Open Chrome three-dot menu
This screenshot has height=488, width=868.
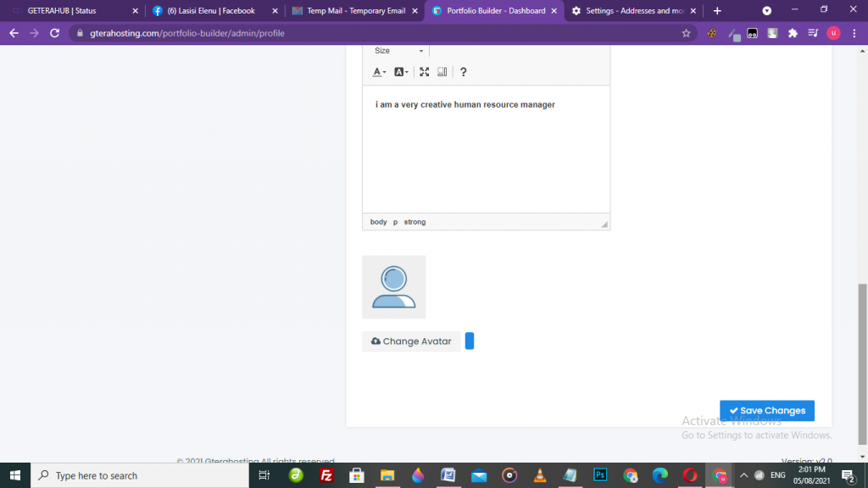click(x=854, y=33)
